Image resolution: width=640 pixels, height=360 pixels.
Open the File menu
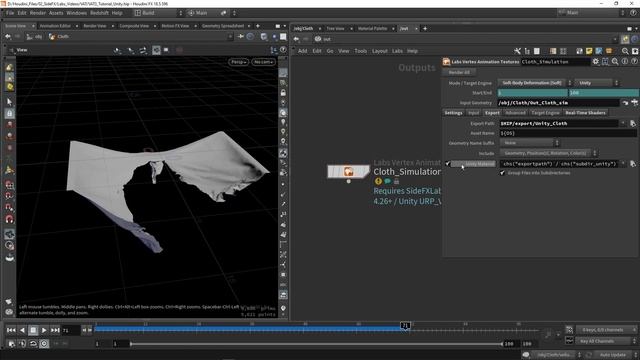(10, 13)
